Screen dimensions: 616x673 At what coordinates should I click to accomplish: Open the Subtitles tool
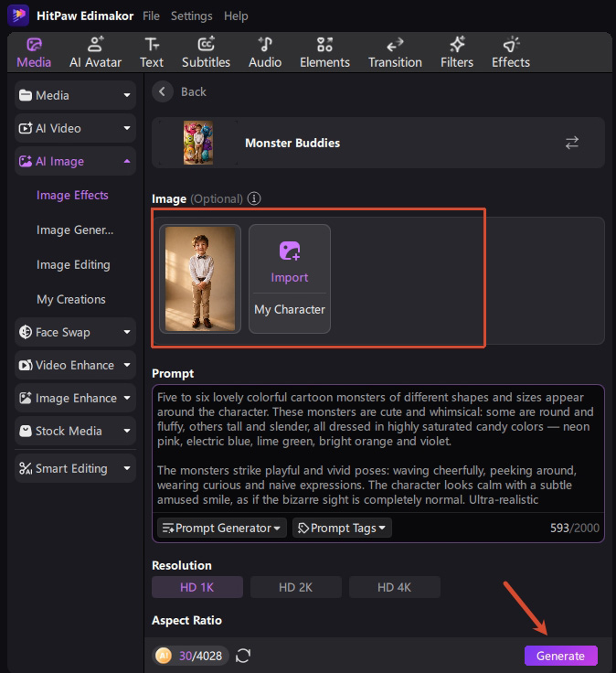pyautogui.click(x=206, y=53)
